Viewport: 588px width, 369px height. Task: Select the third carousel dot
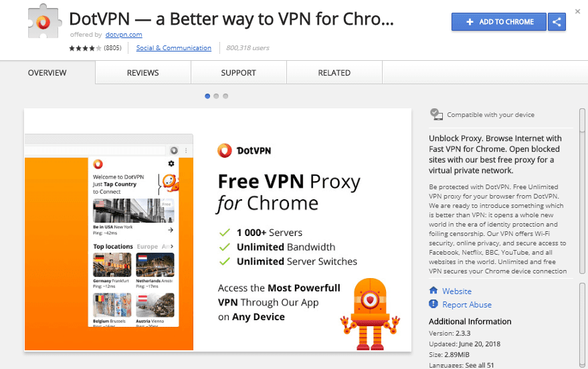[x=225, y=96]
